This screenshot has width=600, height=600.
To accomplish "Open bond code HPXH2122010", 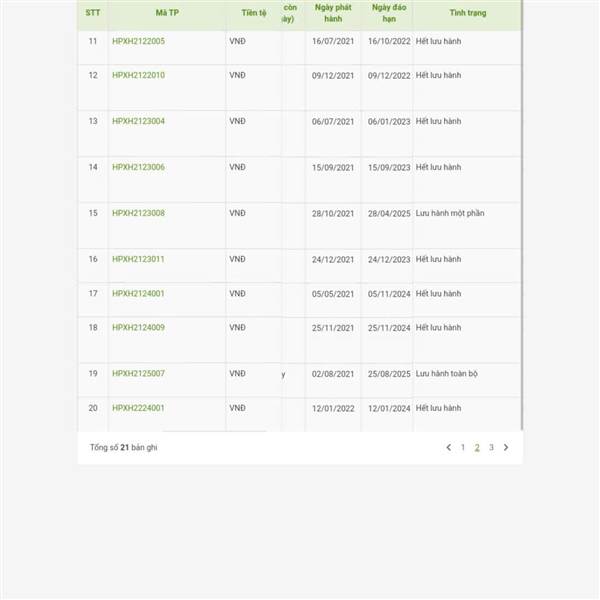I will tap(139, 75).
